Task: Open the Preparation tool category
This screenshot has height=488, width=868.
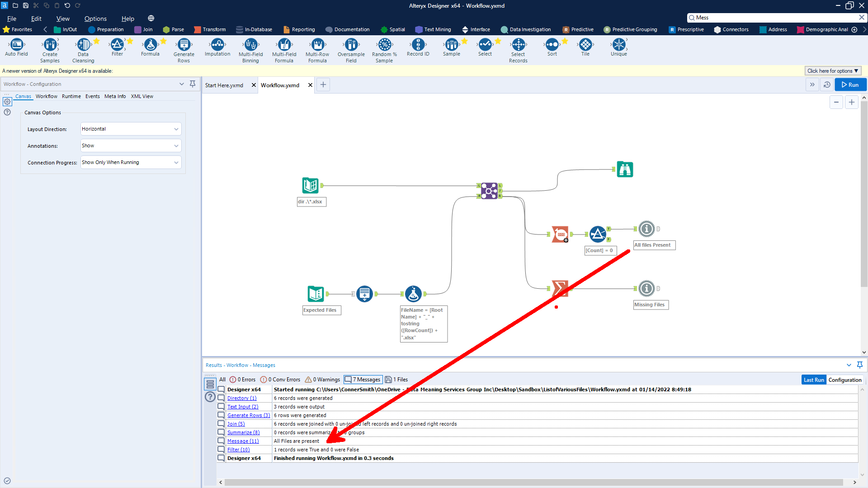Action: click(106, 29)
